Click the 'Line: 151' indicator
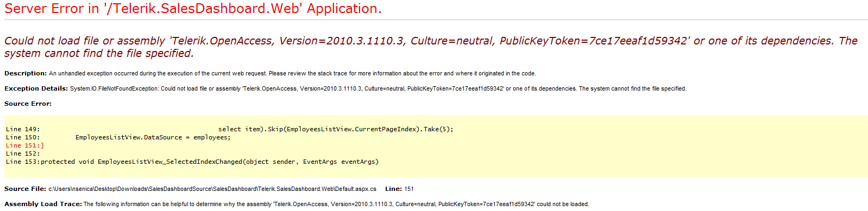The height and width of the screenshot is (211, 868). [399, 189]
